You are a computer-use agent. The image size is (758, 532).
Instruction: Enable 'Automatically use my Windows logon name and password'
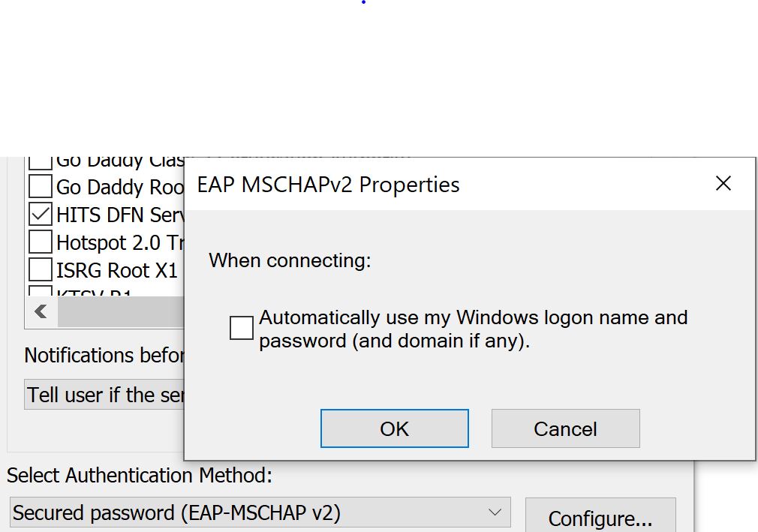(x=241, y=328)
